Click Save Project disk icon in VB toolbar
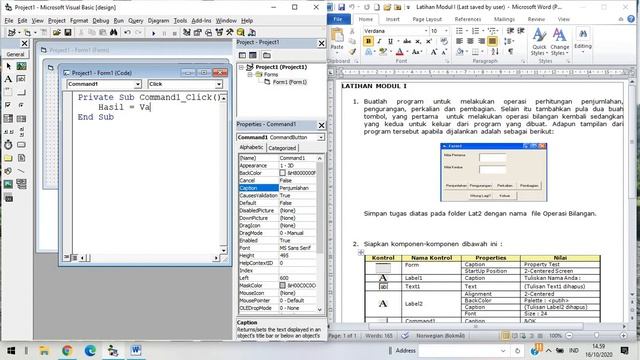 [x=68, y=32]
